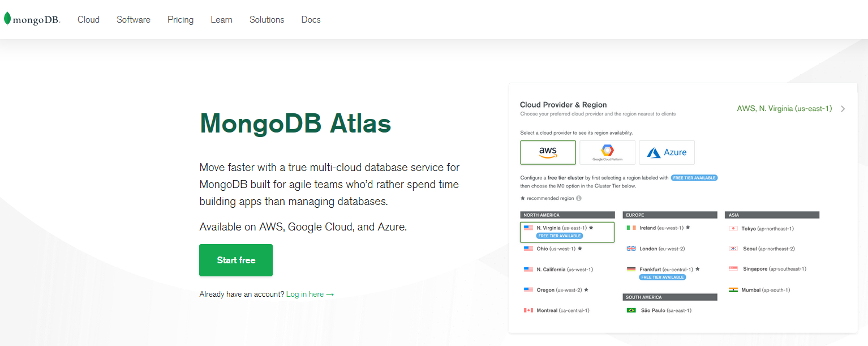Open the Docs link
Image resolution: width=868 pixels, height=346 pixels.
pyautogui.click(x=311, y=20)
